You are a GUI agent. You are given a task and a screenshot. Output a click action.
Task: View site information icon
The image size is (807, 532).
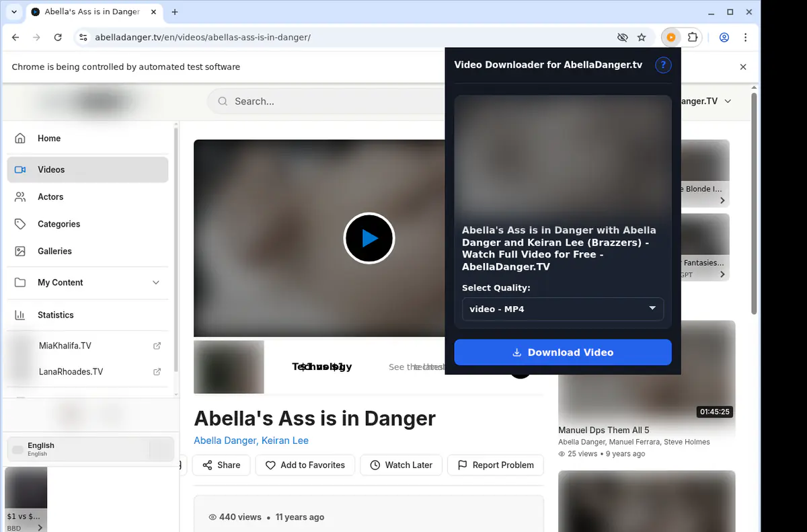[83, 38]
